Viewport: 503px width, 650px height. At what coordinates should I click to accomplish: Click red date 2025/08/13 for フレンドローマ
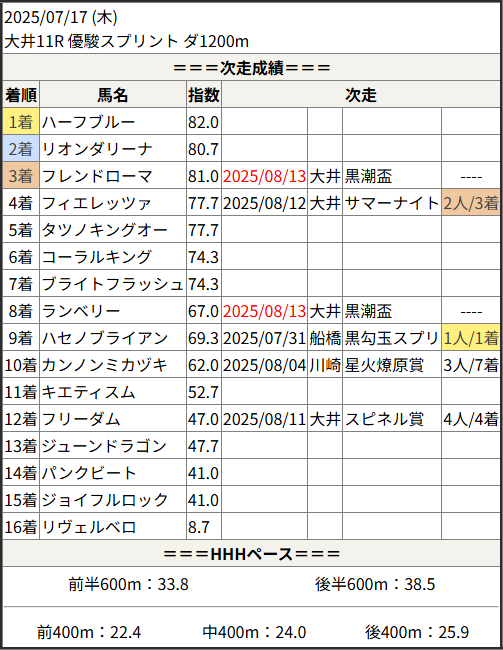265,176
